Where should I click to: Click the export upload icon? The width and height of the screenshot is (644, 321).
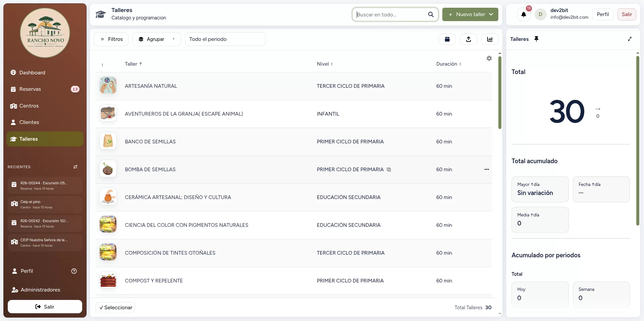[468, 39]
